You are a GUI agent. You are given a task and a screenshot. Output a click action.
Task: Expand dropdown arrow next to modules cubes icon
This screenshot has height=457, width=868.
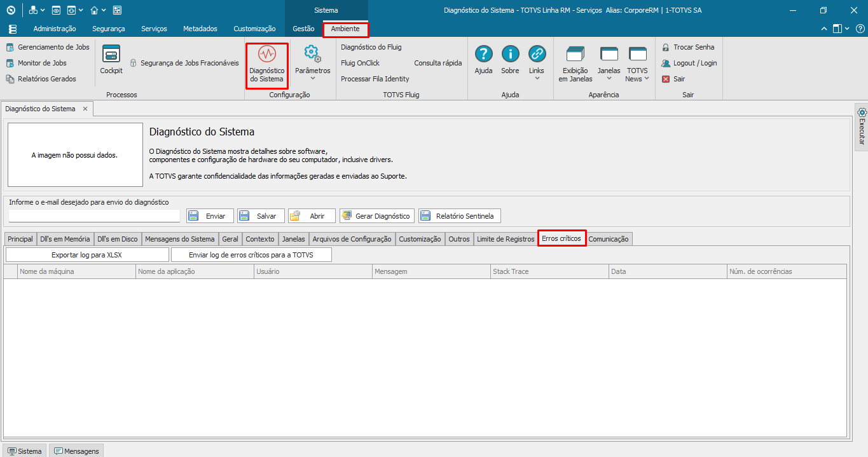43,10
